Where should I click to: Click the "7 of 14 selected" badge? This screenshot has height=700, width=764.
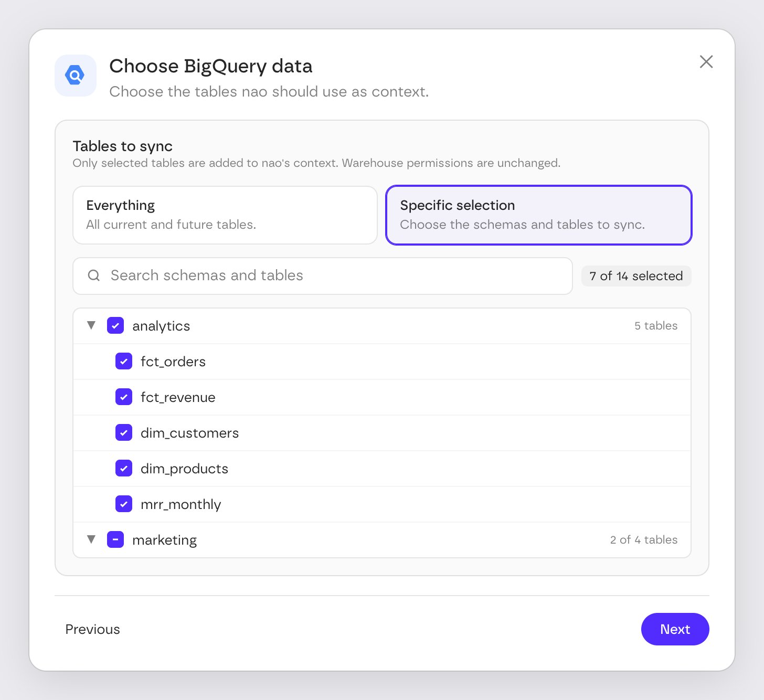[x=636, y=276]
